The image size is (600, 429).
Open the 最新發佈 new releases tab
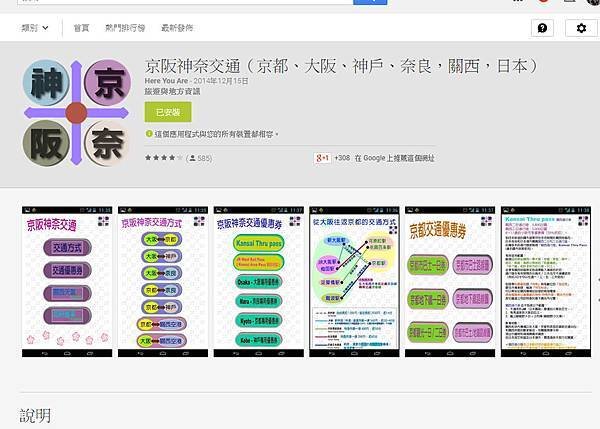pos(177,28)
